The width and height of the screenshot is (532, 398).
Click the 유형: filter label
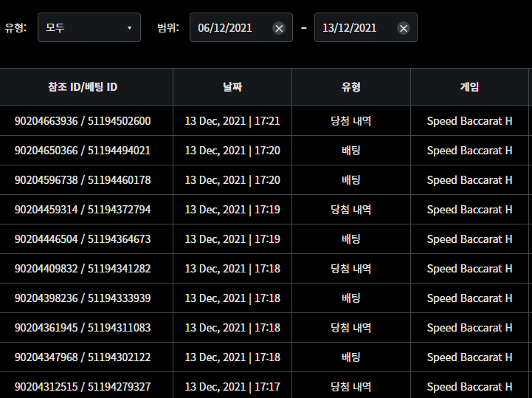click(15, 27)
